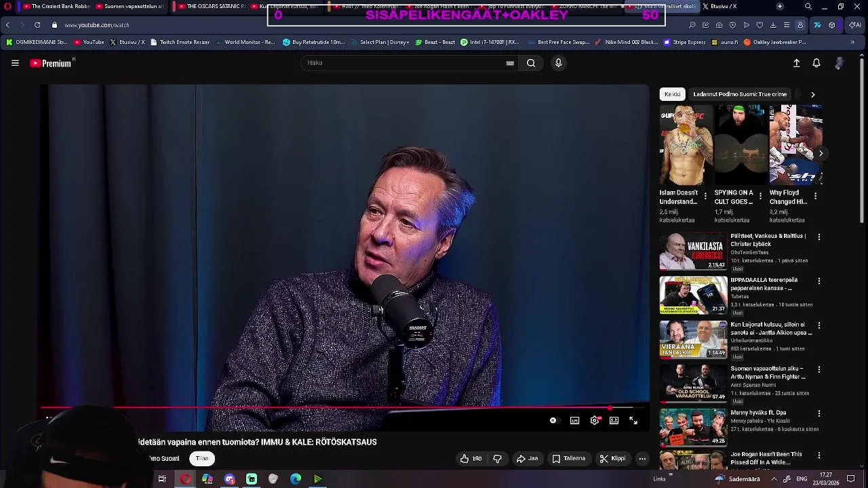Viewport: 868px width, 488px height.
Task: Open Short 'SPYING ON A CULT GOES...'
Action: pyautogui.click(x=741, y=145)
